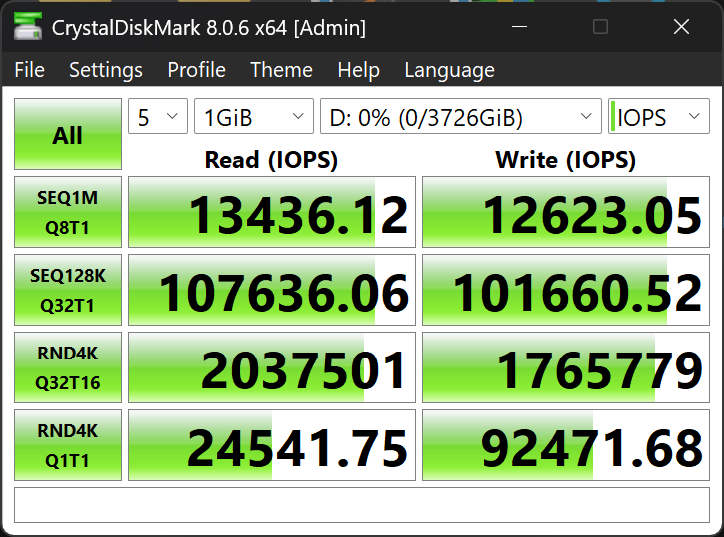
Task: Start the RND4K Q32T16 test
Action: [68, 368]
